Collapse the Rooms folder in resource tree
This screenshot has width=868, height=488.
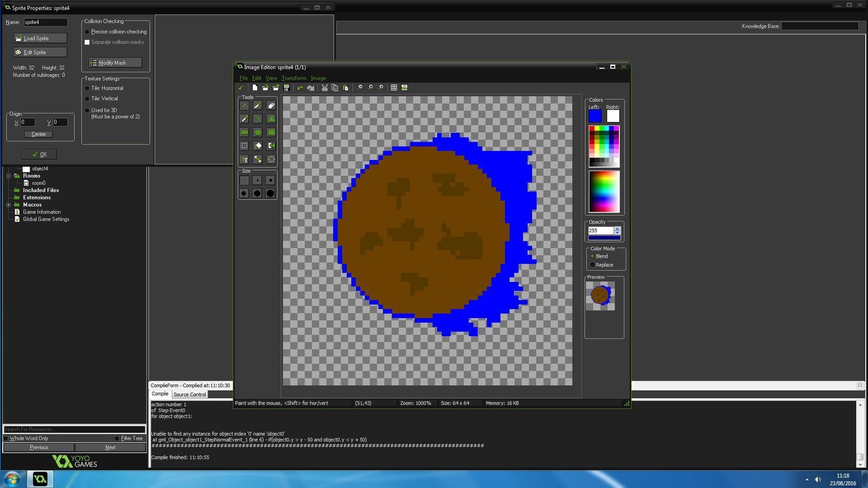pyautogui.click(x=8, y=176)
